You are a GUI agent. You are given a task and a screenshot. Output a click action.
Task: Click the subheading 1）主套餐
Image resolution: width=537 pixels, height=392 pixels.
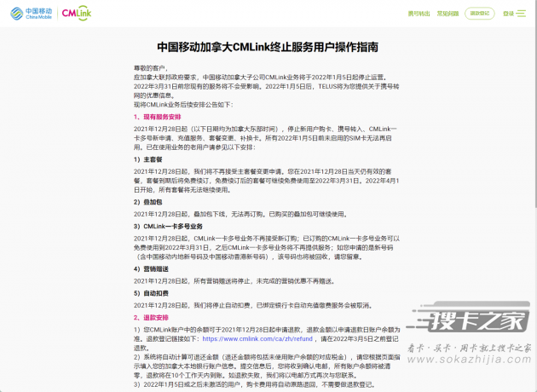point(148,159)
